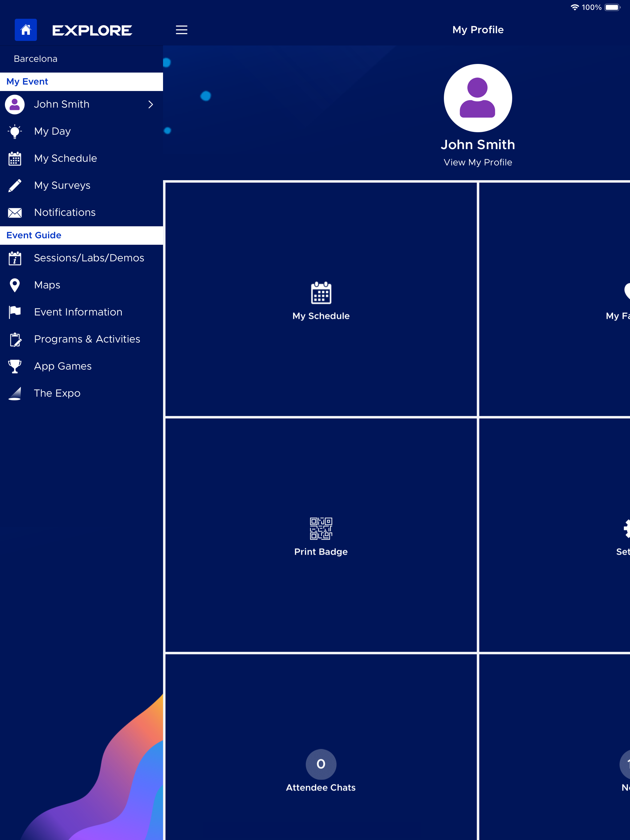Viewport: 630px width, 840px height.
Task: Click the large profile avatar picture
Action: (478, 98)
